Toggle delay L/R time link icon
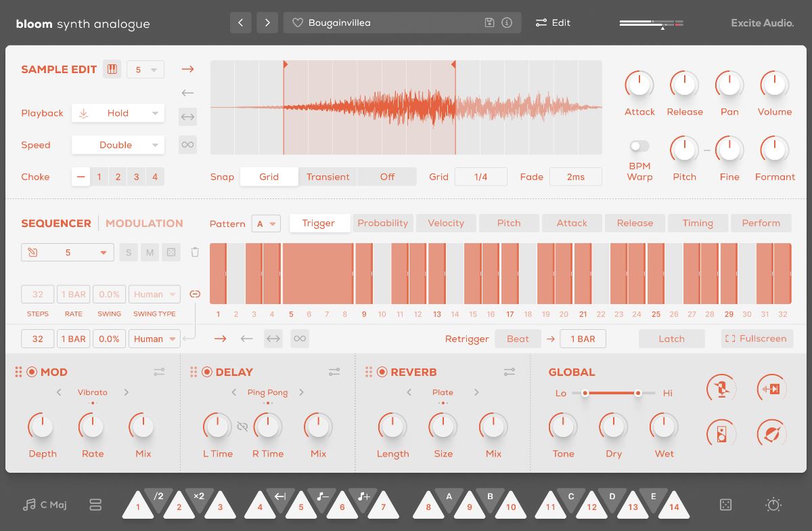 point(242,427)
